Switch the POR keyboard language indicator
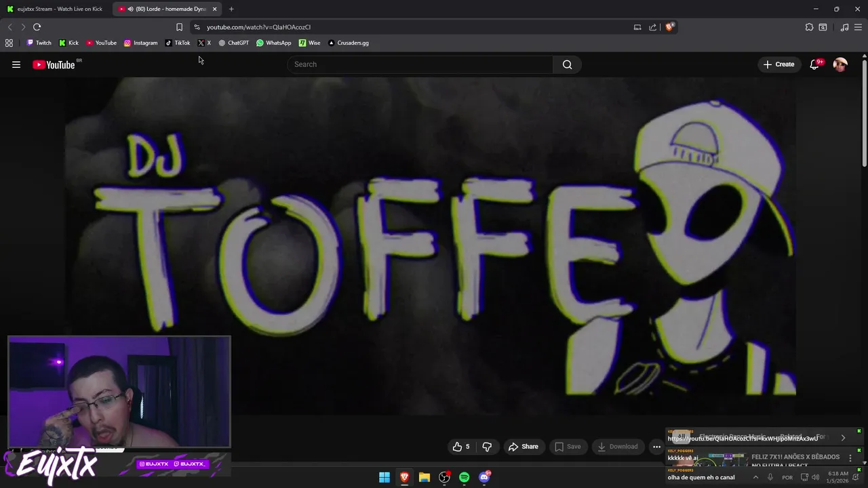Screen dimensions: 868x488 click(x=787, y=477)
